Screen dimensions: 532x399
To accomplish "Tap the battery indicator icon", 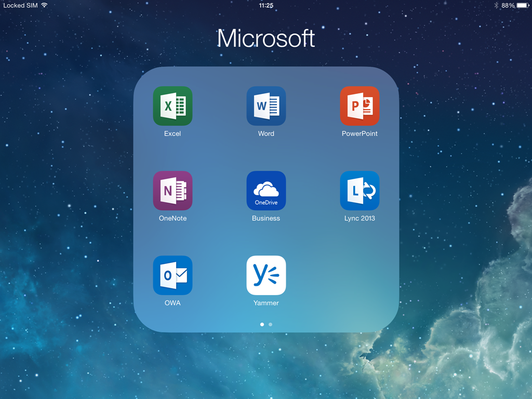I will 523,5.
